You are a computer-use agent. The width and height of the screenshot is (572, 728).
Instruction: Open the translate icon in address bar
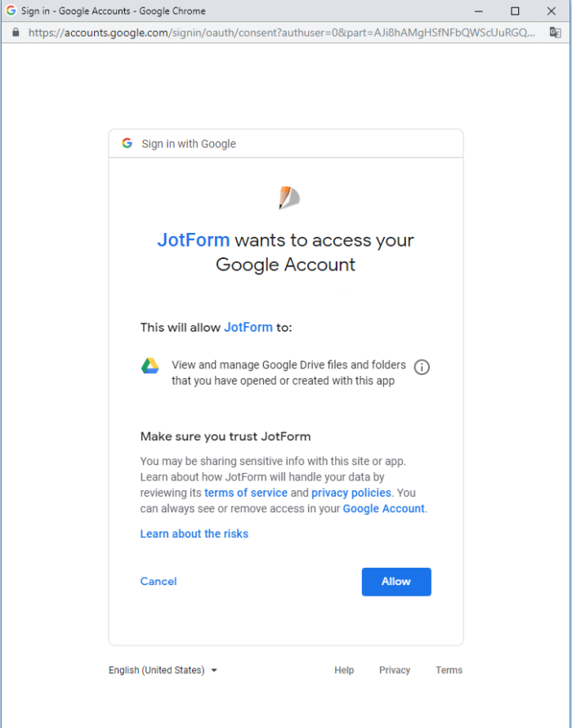(555, 33)
